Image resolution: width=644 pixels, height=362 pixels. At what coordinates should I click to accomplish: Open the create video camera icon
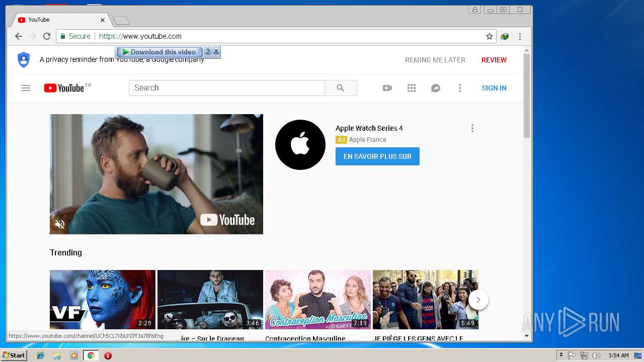[387, 88]
